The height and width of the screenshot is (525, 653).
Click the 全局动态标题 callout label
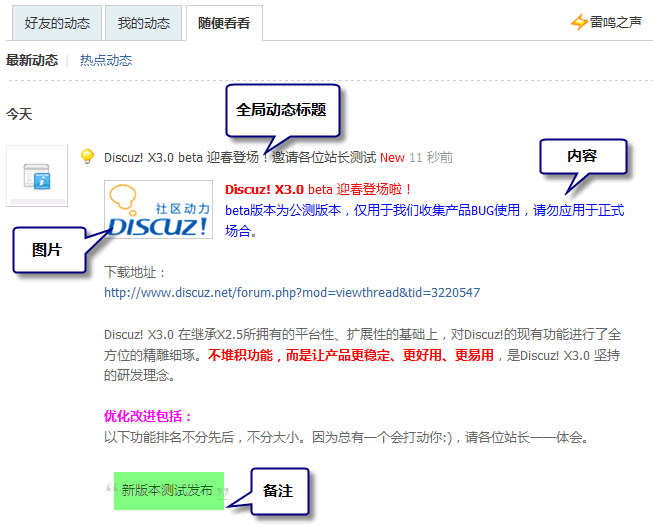(x=281, y=109)
